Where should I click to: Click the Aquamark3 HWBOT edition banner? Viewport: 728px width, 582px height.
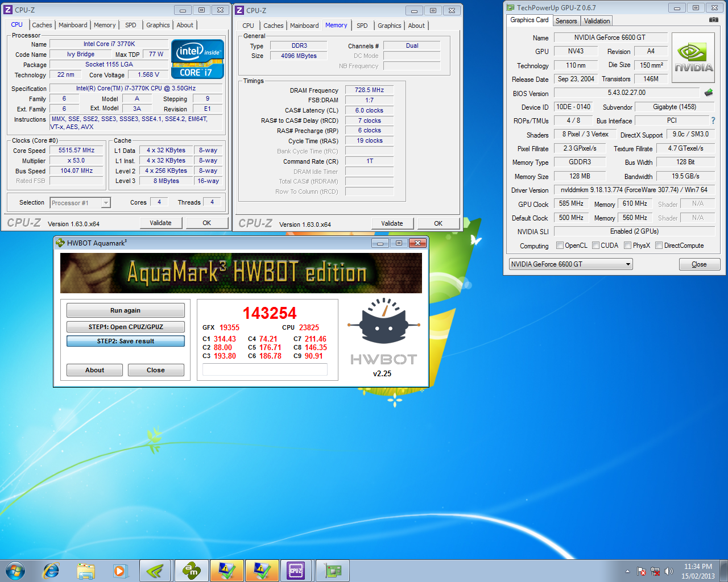pos(241,273)
